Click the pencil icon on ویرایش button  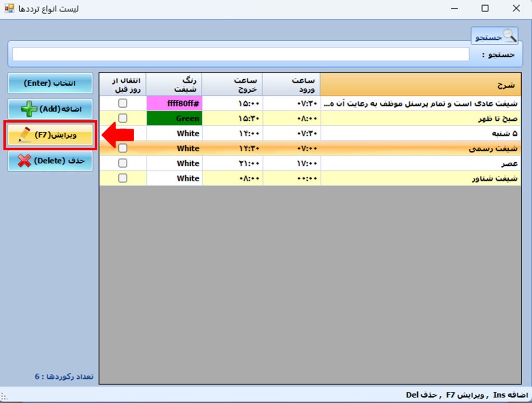(x=24, y=135)
